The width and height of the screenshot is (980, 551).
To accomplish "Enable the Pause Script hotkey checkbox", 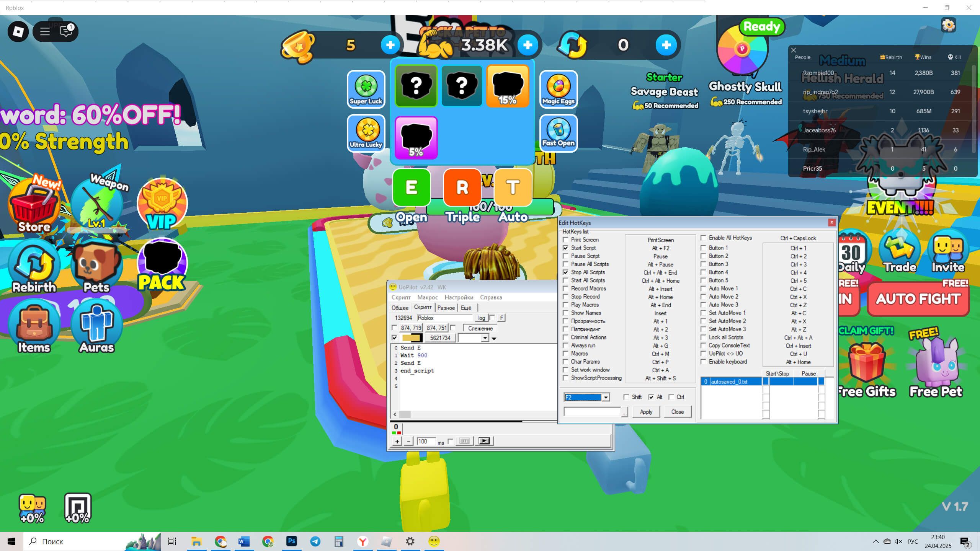I will (x=565, y=256).
